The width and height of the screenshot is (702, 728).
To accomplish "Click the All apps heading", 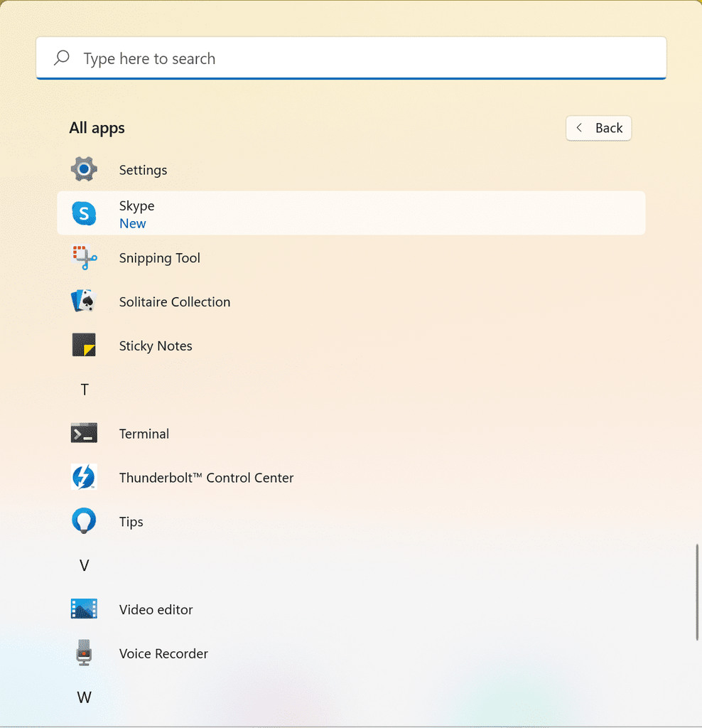I will (97, 128).
